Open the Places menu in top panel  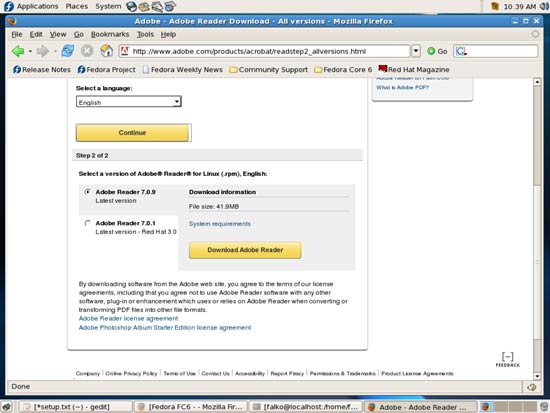(76, 6)
